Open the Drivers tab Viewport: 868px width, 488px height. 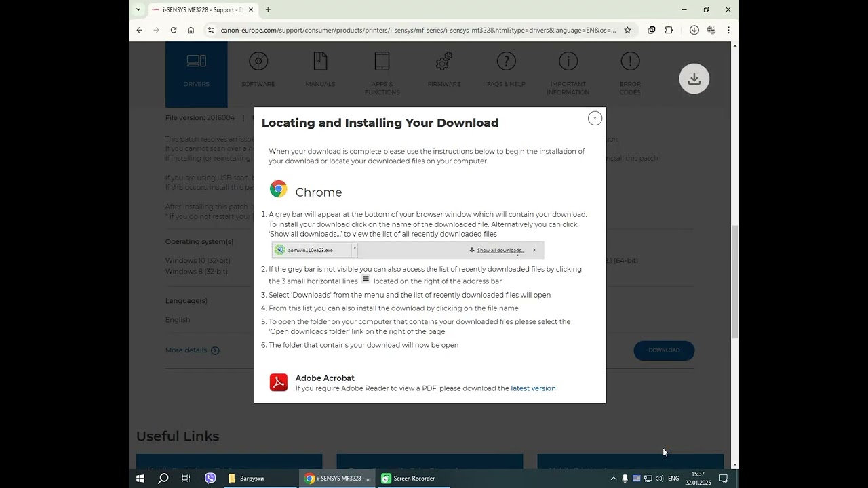coord(197,75)
